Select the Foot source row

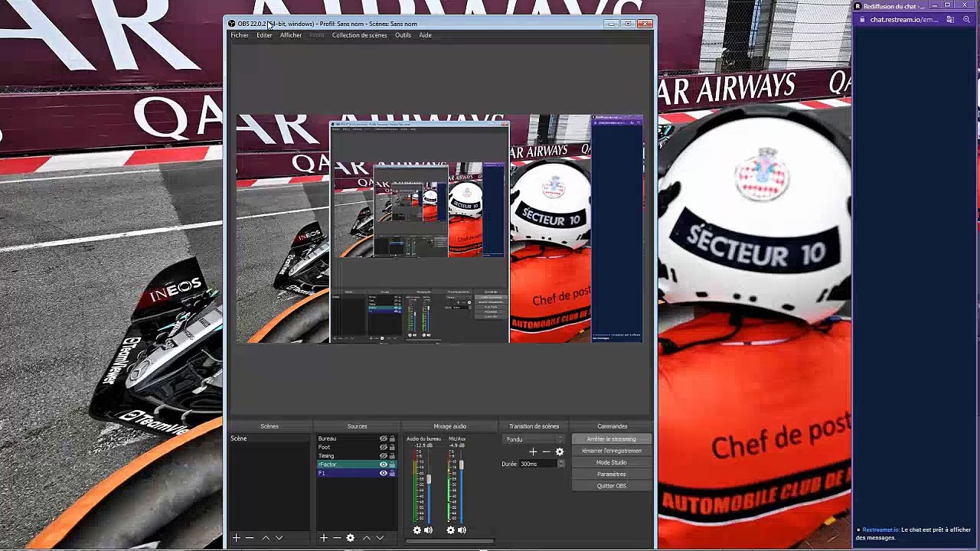(357, 447)
